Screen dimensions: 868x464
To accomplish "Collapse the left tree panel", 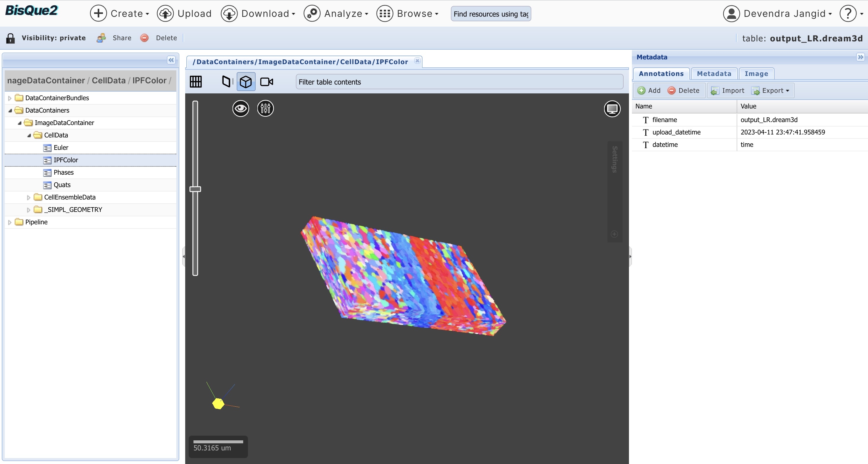I will coord(171,60).
